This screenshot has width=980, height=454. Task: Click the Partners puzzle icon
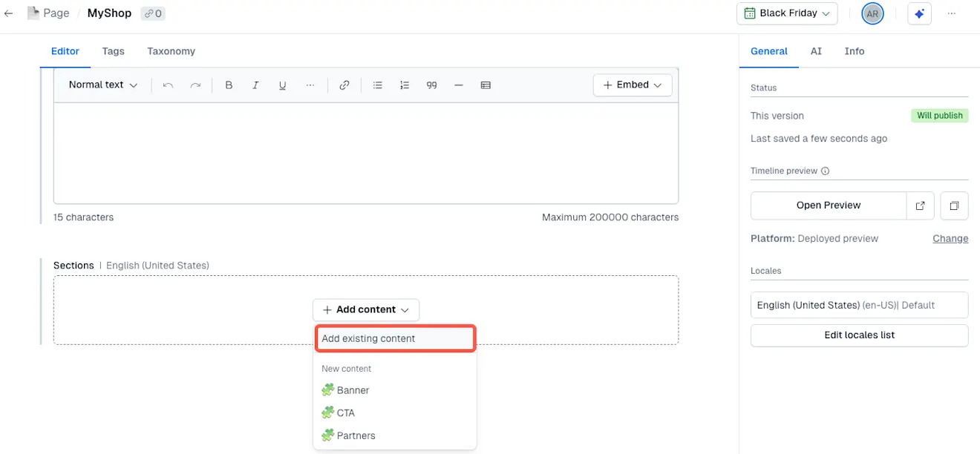click(327, 435)
